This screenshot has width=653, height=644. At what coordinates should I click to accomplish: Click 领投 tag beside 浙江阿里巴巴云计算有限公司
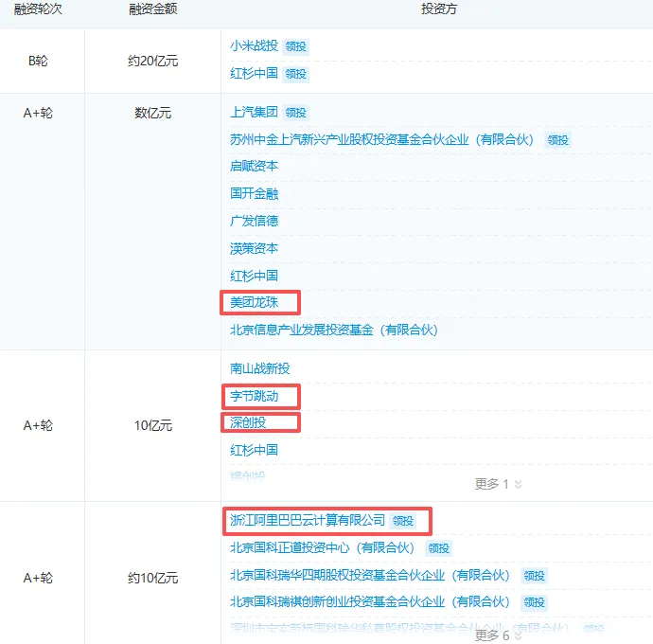click(403, 521)
